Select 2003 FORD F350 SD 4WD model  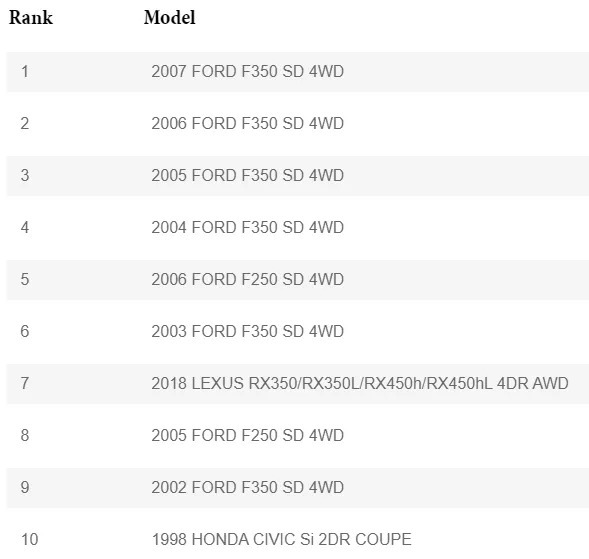click(248, 331)
